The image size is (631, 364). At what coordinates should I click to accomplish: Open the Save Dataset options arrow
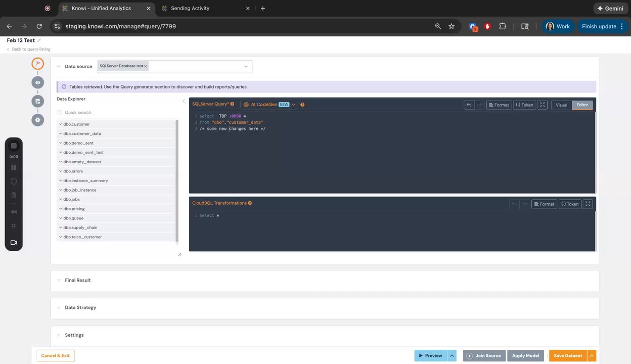tap(592, 356)
